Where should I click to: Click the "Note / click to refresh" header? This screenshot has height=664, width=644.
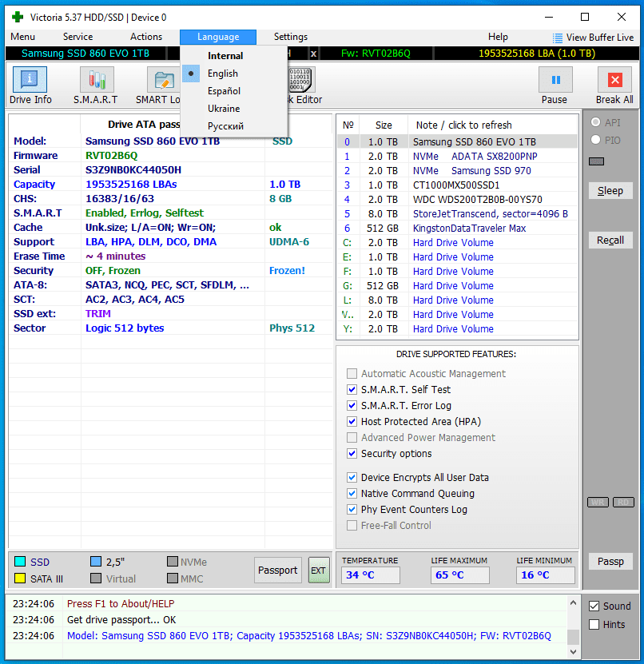point(463,125)
